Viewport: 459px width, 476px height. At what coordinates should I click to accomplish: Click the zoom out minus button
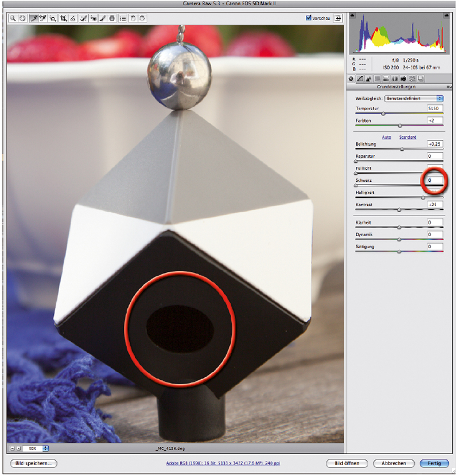click(12, 448)
